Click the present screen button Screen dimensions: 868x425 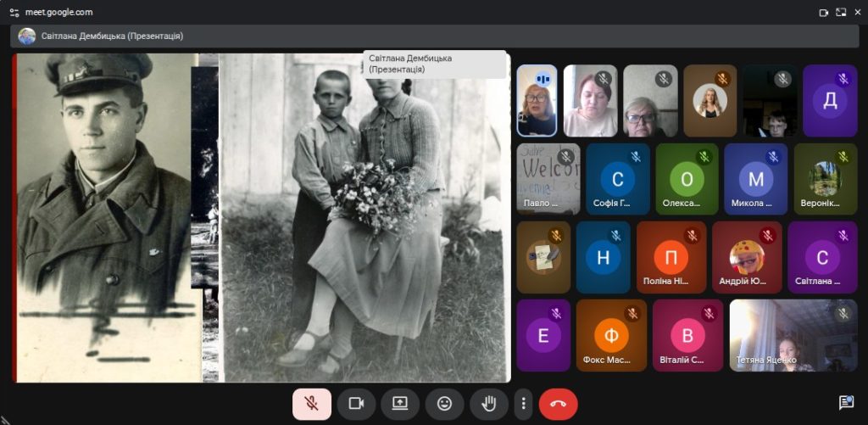pos(400,404)
